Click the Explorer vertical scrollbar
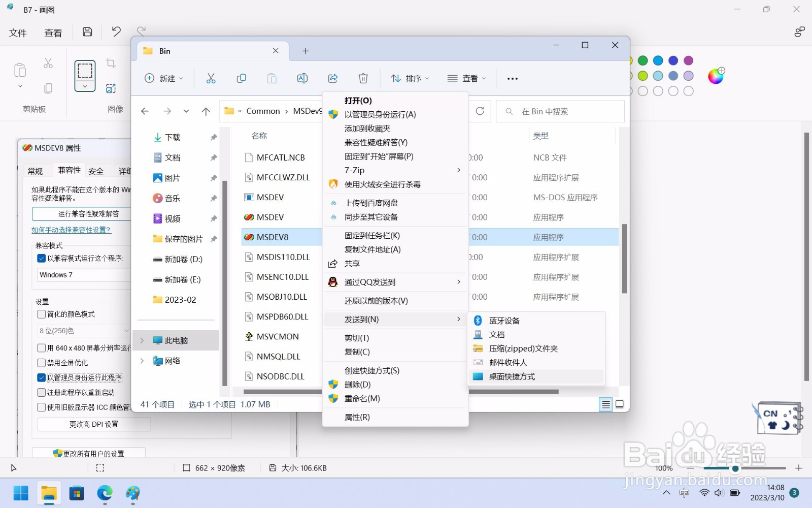The height and width of the screenshot is (508, 812). [x=624, y=259]
